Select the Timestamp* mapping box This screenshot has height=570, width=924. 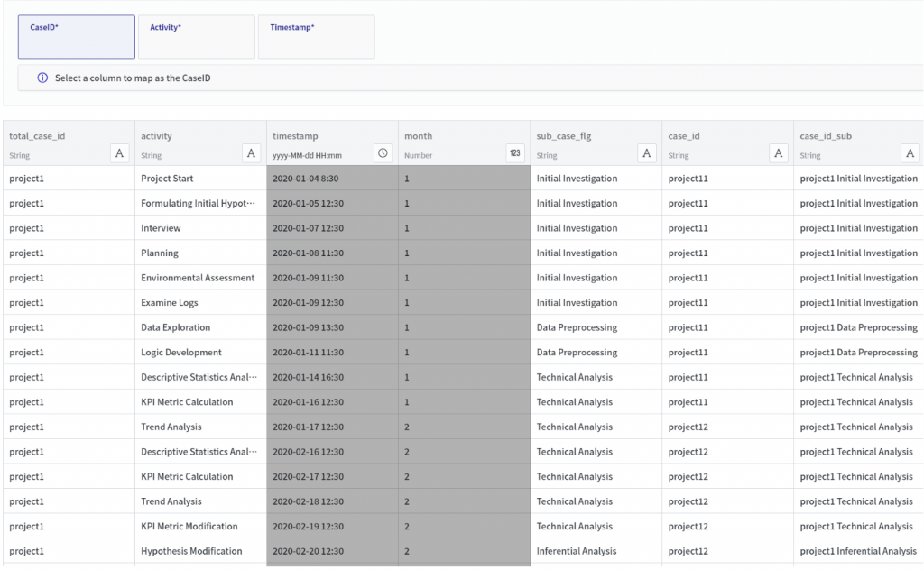click(x=316, y=37)
